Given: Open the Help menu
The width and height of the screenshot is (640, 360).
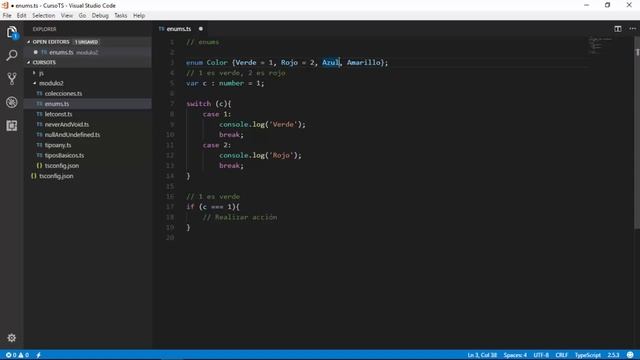Looking at the screenshot, I should coord(139,16).
